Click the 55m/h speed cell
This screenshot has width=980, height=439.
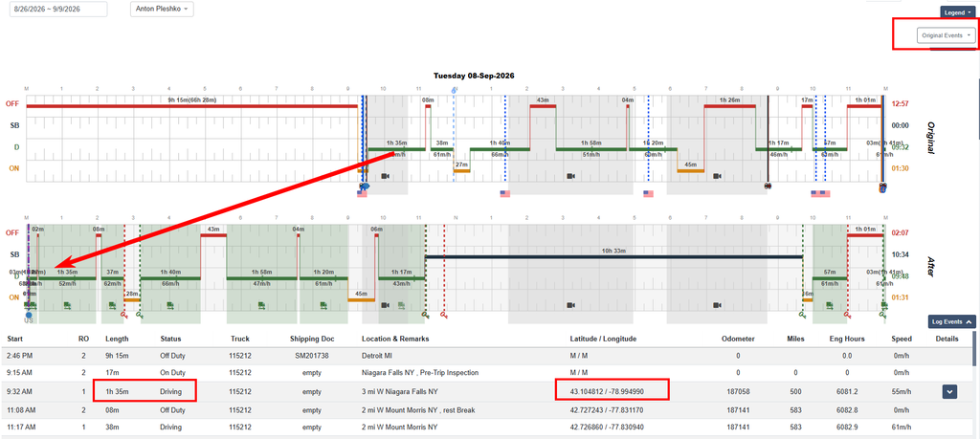[x=902, y=392]
